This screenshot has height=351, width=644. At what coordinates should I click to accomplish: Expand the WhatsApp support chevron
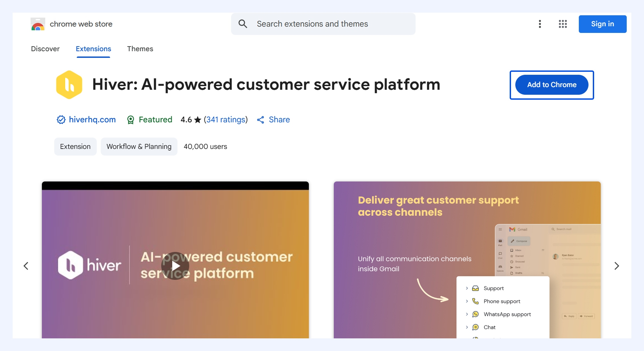tap(467, 314)
